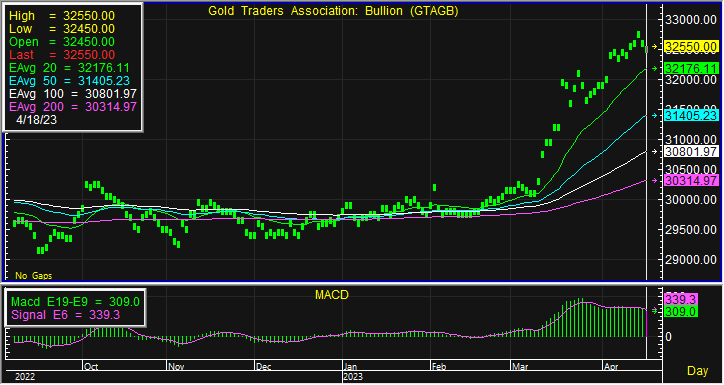The height and width of the screenshot is (385, 724).
Task: Click the Last = 32550.00 legend line
Action: click(x=62, y=54)
